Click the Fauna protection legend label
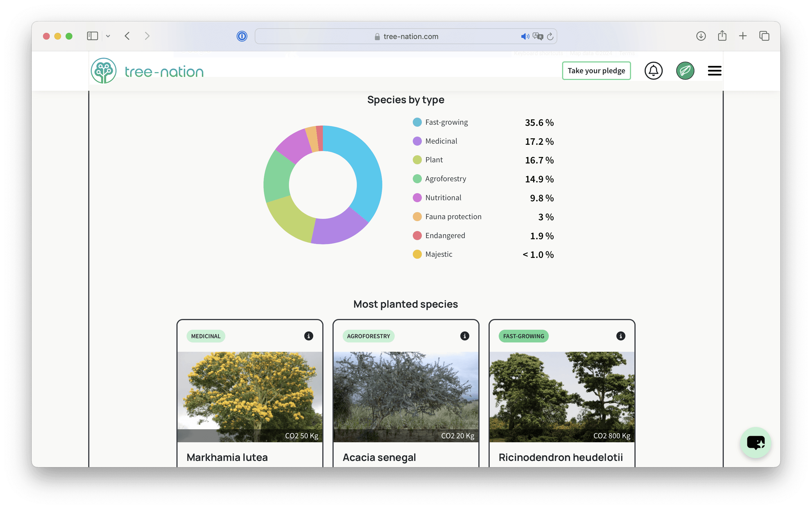 click(x=453, y=216)
